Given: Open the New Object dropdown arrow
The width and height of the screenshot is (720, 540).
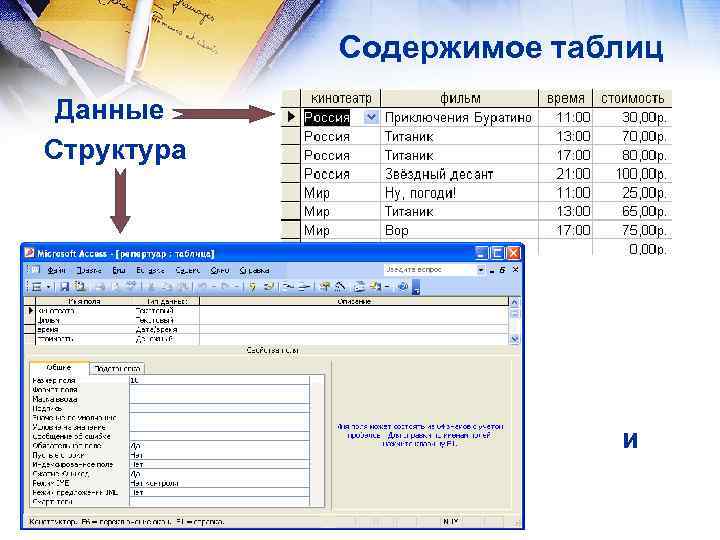Looking at the screenshot, I should (x=387, y=287).
